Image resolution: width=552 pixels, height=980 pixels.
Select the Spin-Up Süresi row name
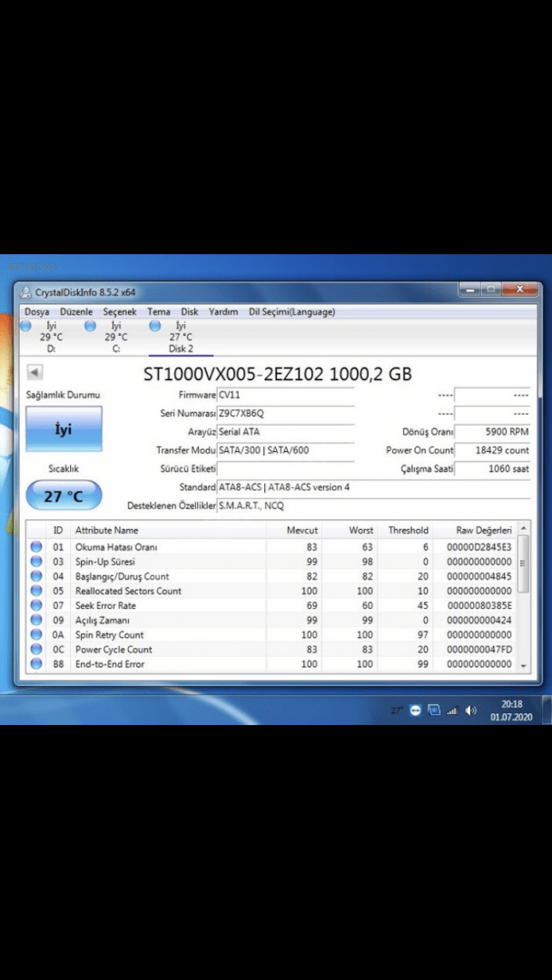pos(105,562)
